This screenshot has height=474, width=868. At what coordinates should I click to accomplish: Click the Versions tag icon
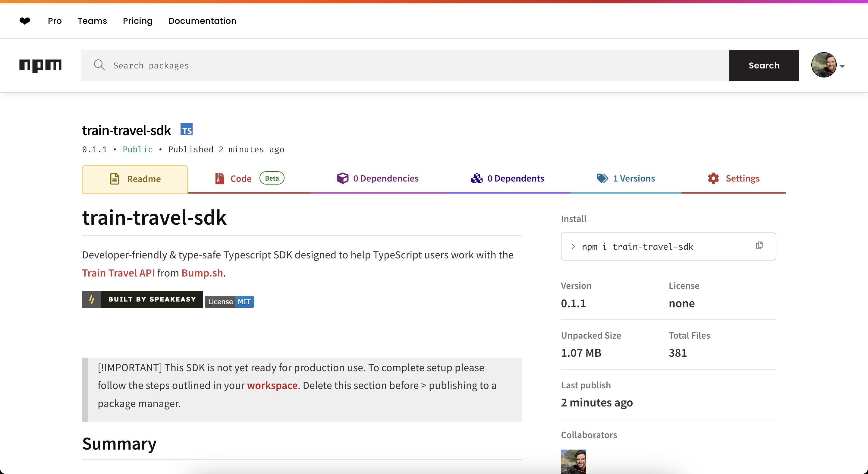(x=602, y=178)
